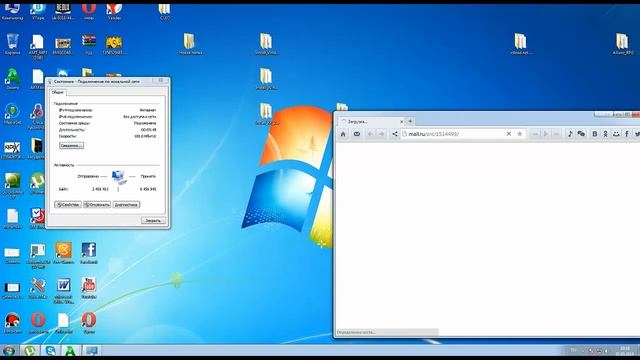
Task: Select the Facebook desktop shortcut
Action: click(x=89, y=253)
